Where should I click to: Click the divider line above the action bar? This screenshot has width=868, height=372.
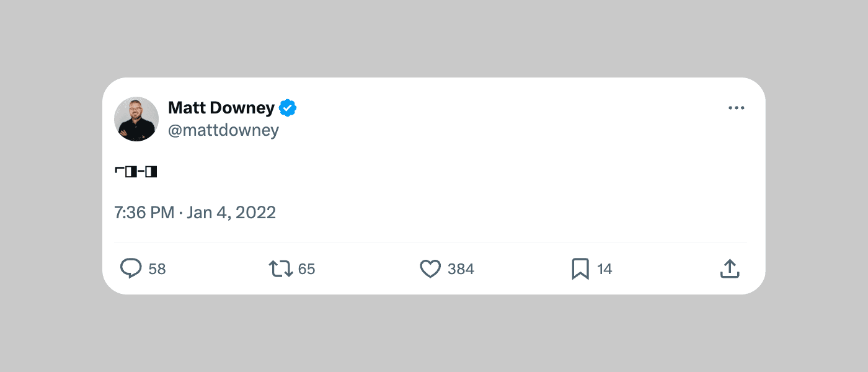430,242
